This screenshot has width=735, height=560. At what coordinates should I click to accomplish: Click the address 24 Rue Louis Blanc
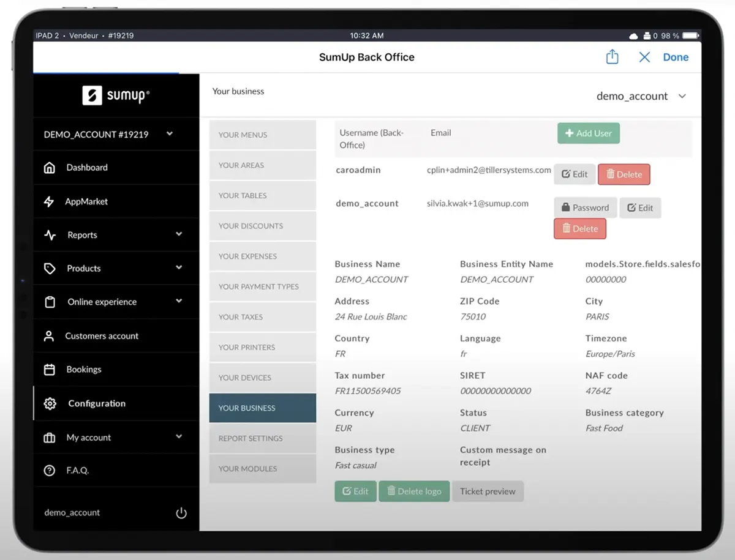(x=371, y=317)
